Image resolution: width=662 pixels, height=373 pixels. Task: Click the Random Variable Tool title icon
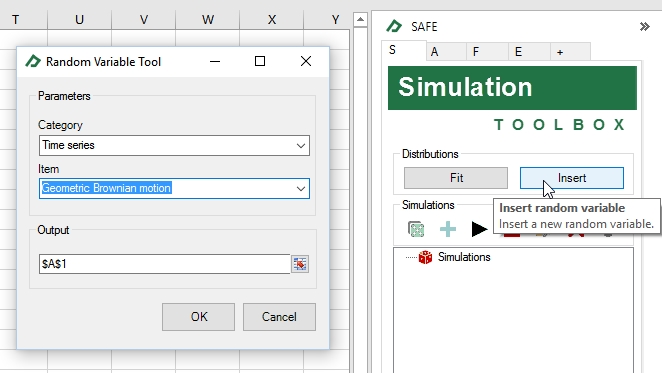[x=33, y=62]
